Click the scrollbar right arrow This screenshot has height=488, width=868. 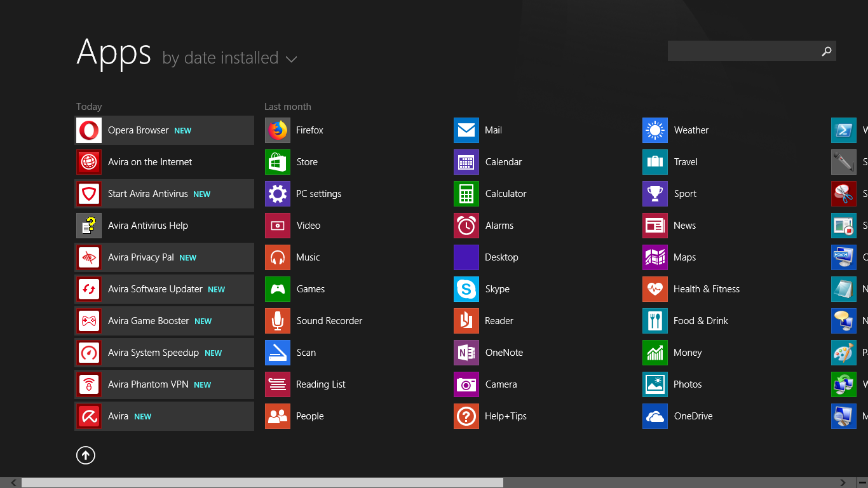tap(843, 483)
